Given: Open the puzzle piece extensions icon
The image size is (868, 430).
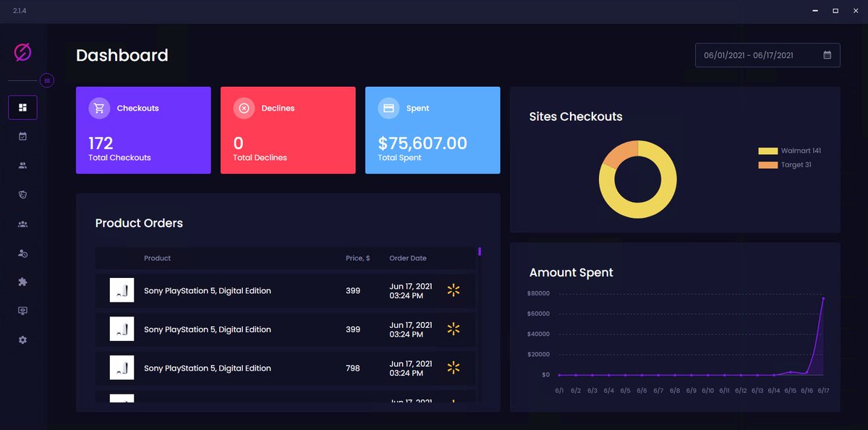Looking at the screenshot, I should tap(23, 282).
